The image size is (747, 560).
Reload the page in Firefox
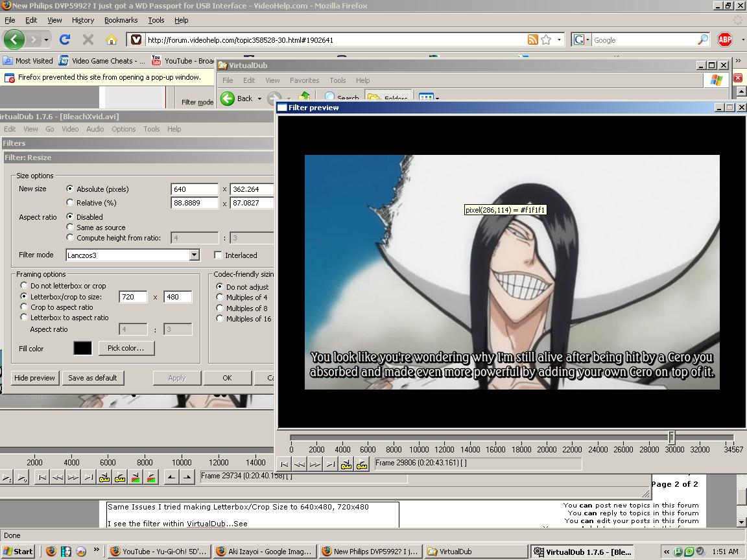click(65, 40)
